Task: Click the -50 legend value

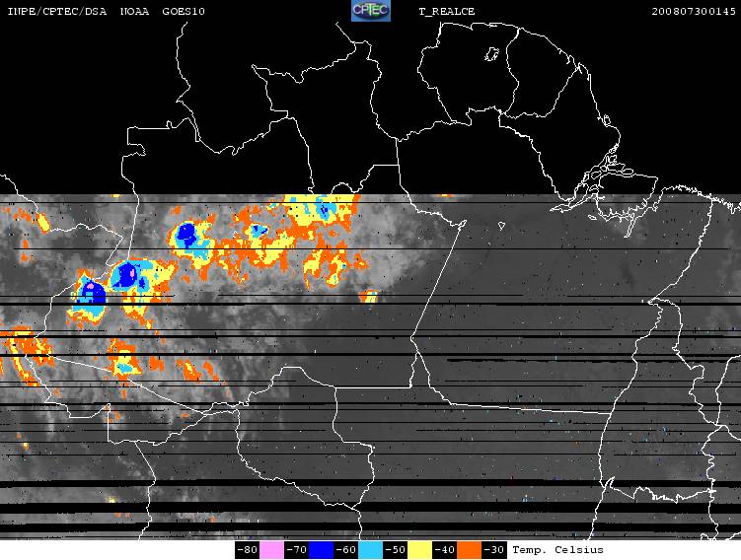Action: (x=395, y=550)
